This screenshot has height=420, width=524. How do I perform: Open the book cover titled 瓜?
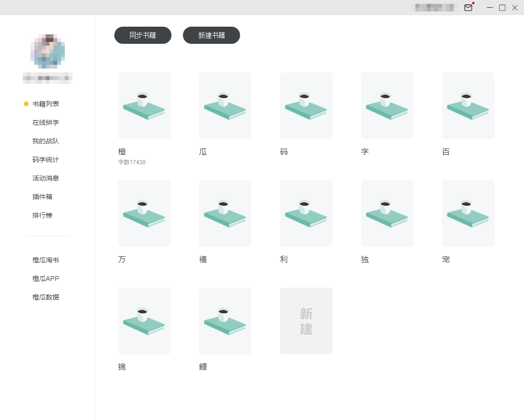(225, 106)
